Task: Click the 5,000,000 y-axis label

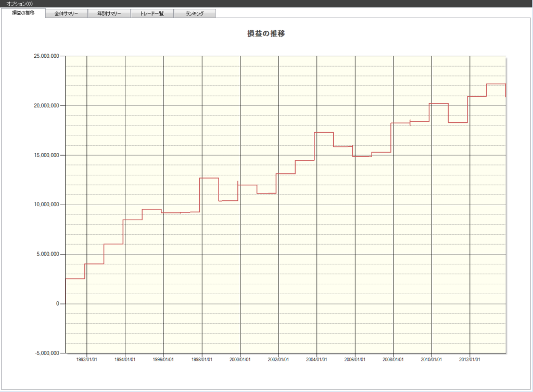Action: click(x=48, y=255)
